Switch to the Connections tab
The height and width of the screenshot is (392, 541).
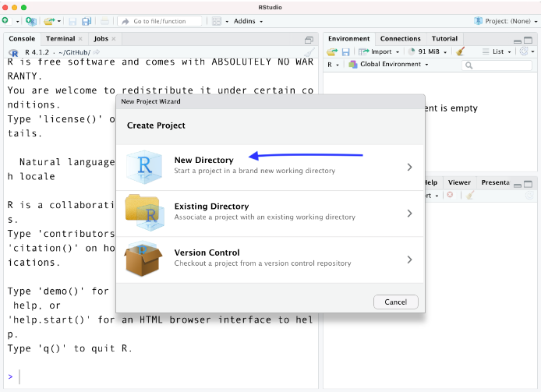click(400, 38)
